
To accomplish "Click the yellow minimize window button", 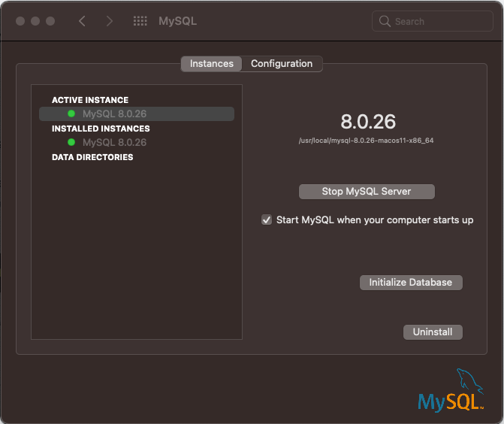I will point(35,21).
